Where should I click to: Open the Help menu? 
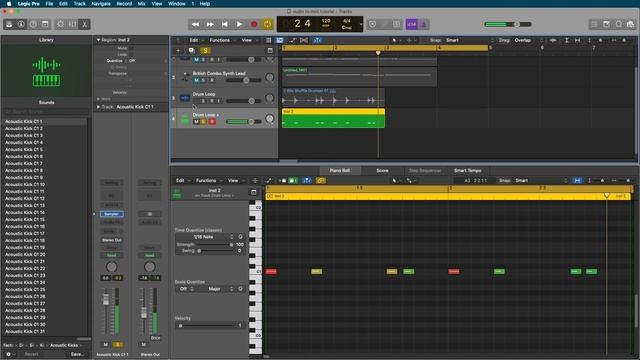pyautogui.click(x=204, y=4)
